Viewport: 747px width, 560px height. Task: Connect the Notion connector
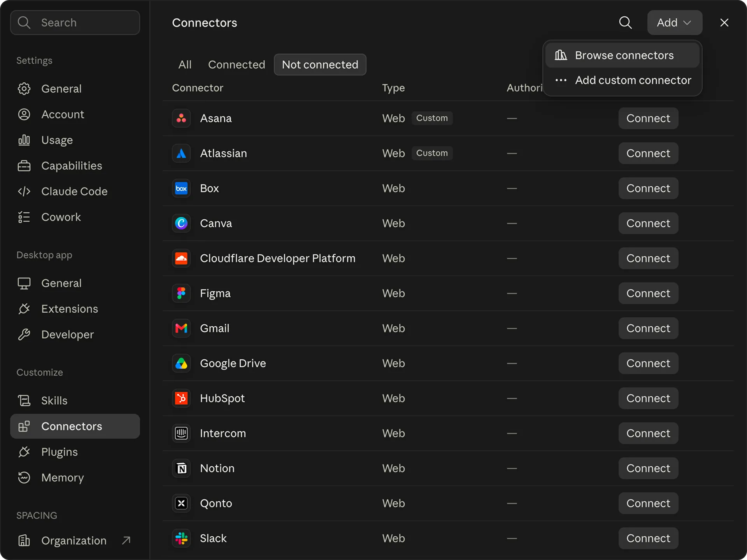[648, 468]
